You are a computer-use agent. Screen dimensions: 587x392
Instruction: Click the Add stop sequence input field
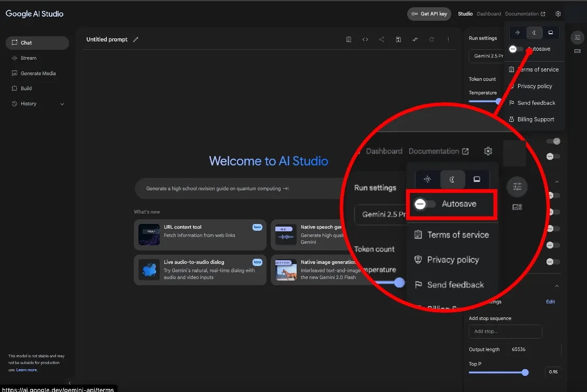(x=506, y=331)
